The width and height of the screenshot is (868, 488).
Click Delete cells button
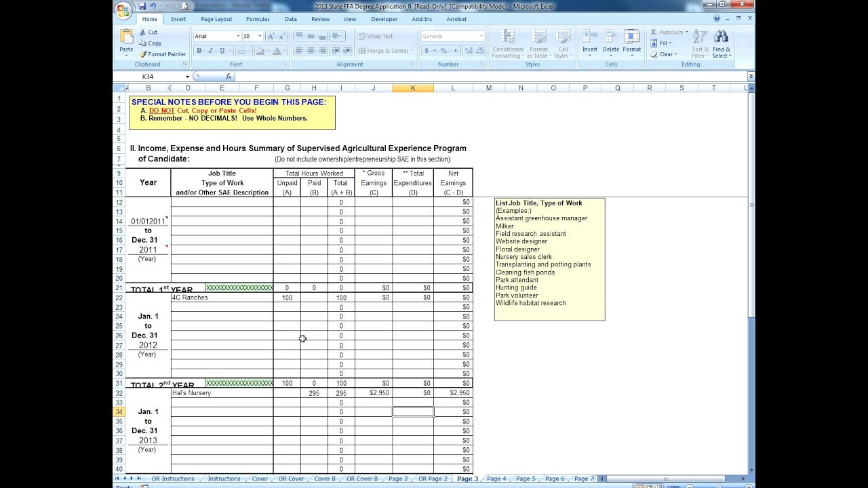click(610, 42)
